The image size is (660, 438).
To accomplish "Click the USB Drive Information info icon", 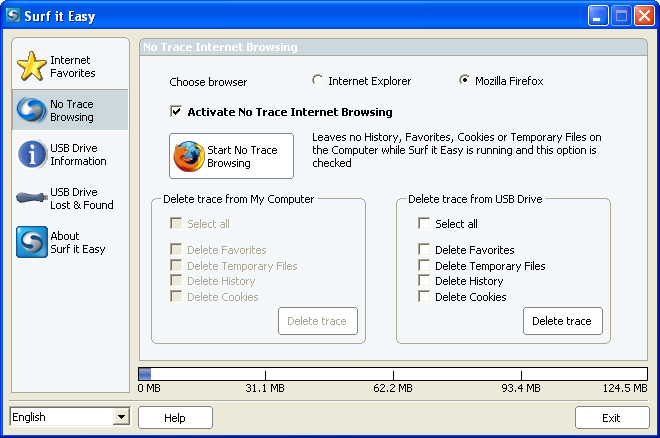I will pos(32,154).
